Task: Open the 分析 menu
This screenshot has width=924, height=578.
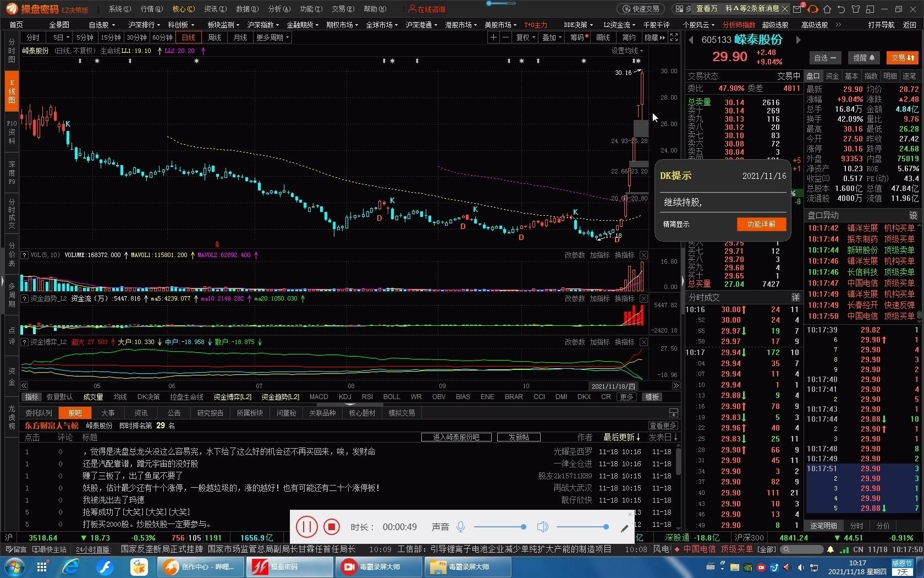Action: pyautogui.click(x=279, y=9)
